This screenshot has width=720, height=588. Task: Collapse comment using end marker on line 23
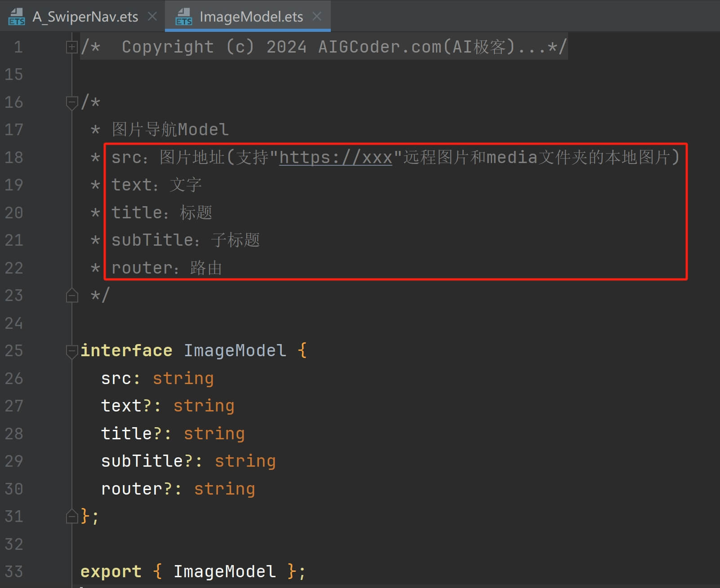(x=72, y=295)
